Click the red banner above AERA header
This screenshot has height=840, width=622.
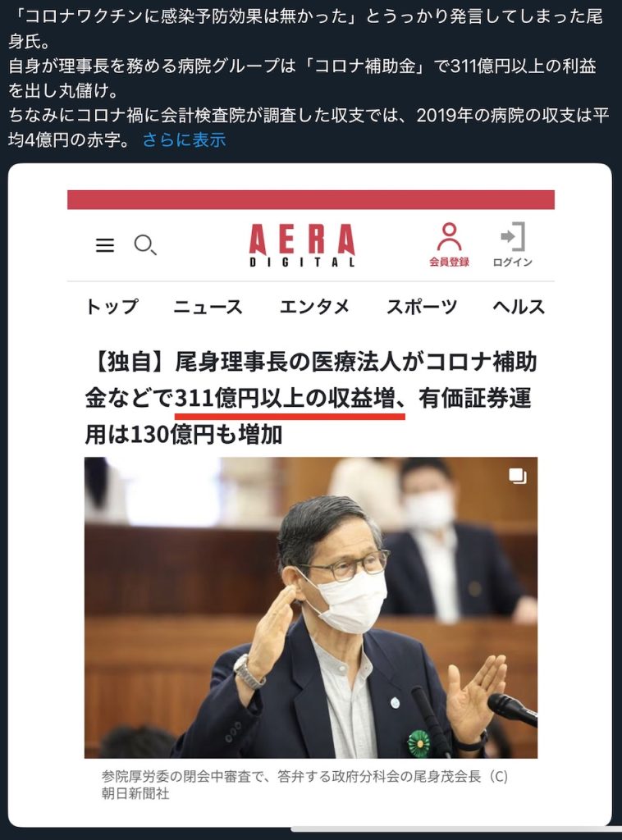tap(311, 200)
